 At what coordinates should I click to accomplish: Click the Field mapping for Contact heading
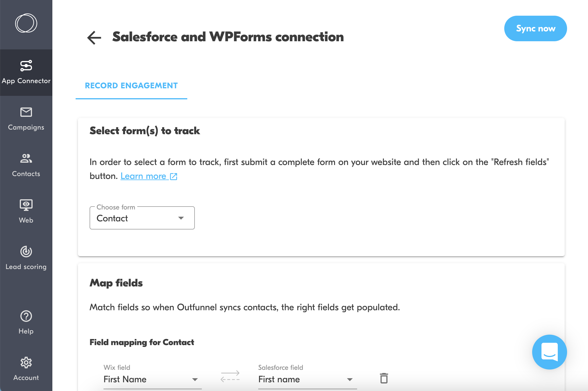pos(141,342)
